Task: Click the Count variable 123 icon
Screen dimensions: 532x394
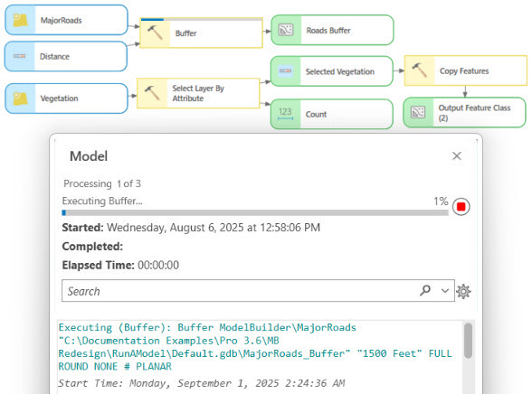Action: click(285, 114)
